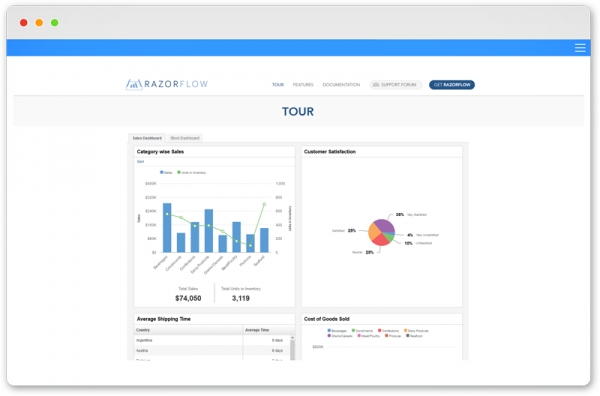Click the green window maximize dot
600x396 pixels.
click(x=55, y=23)
